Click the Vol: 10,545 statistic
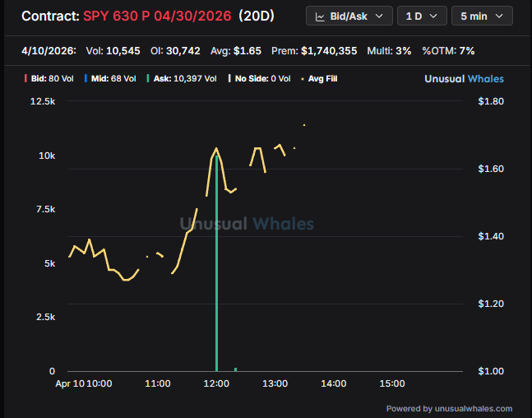This screenshot has height=418, width=532. click(x=113, y=51)
